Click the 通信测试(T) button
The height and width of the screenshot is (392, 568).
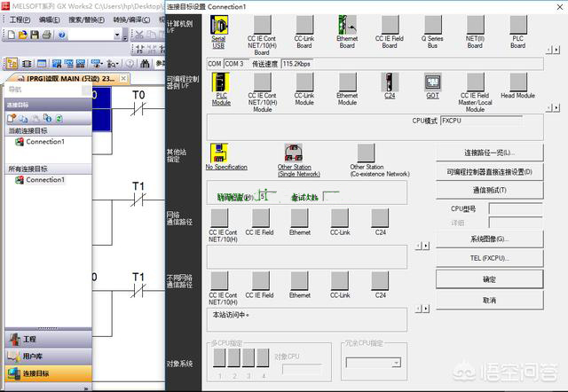[489, 190]
